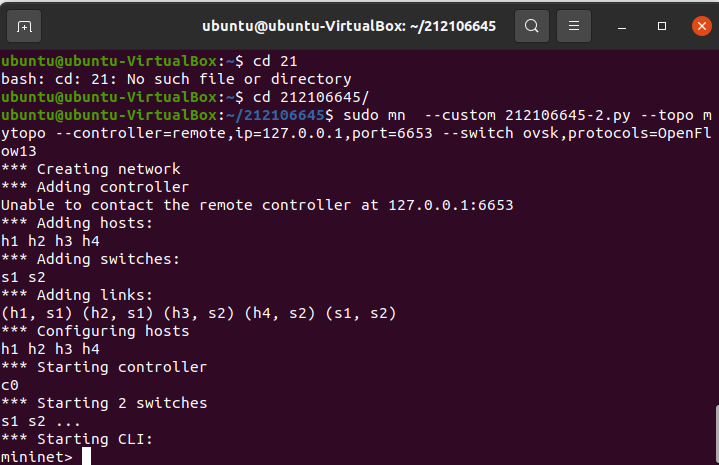Click the '*** Starting CLI:' line
This screenshot has width=719, height=465.
point(77,439)
